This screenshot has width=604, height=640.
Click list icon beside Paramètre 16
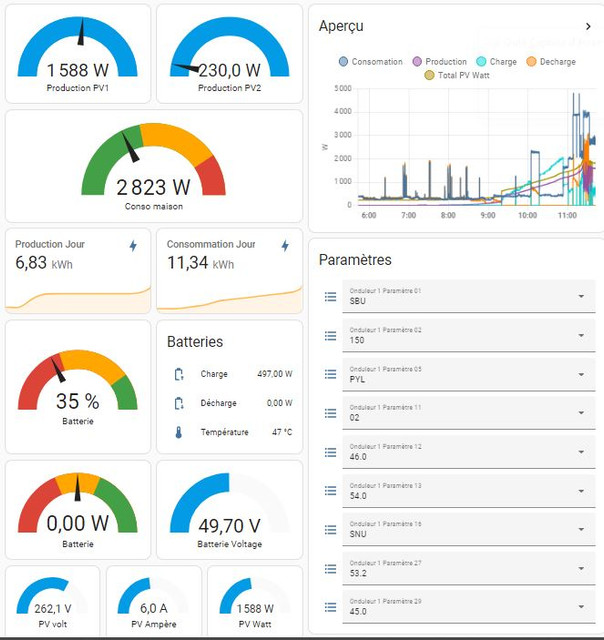(x=331, y=530)
